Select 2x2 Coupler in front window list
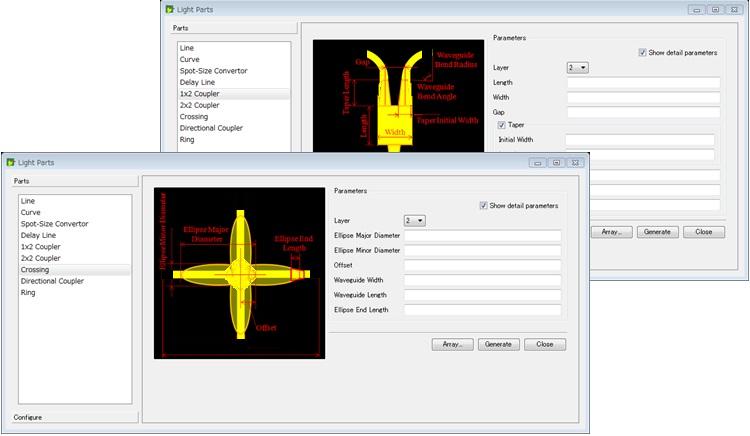The width and height of the screenshot is (750, 436). tap(75, 258)
